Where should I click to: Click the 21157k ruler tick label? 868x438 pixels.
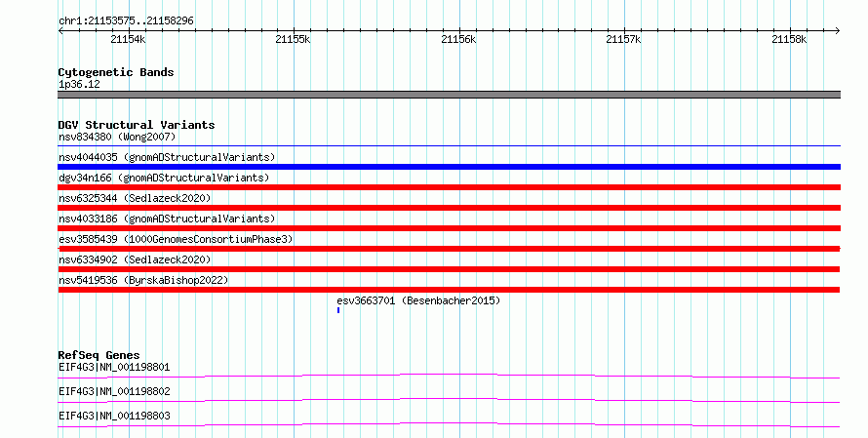tap(623, 39)
